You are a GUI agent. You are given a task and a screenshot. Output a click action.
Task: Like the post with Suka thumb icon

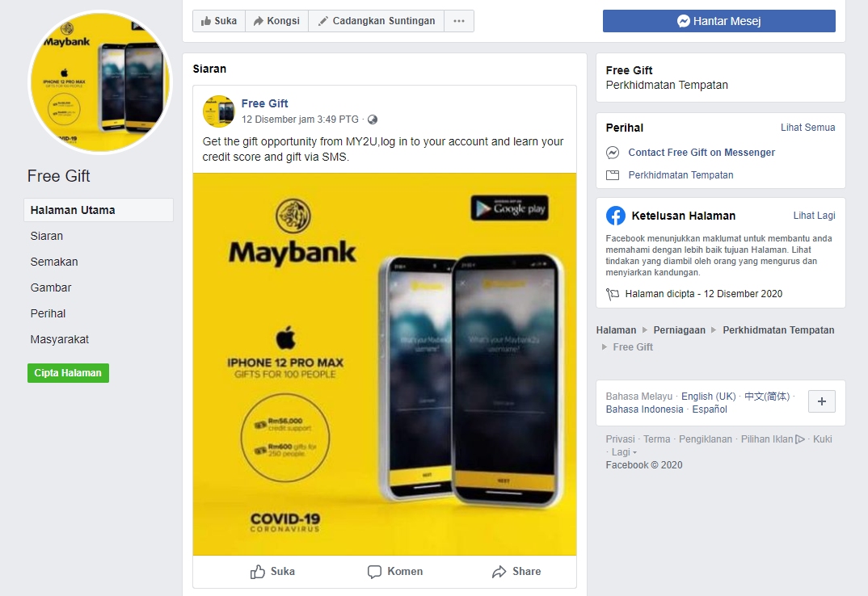(272, 572)
